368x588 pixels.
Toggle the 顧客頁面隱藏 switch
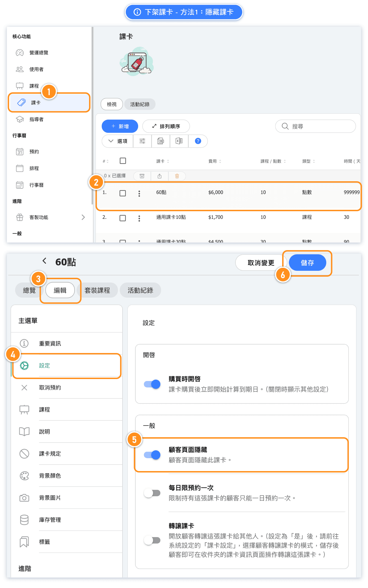coord(152,455)
